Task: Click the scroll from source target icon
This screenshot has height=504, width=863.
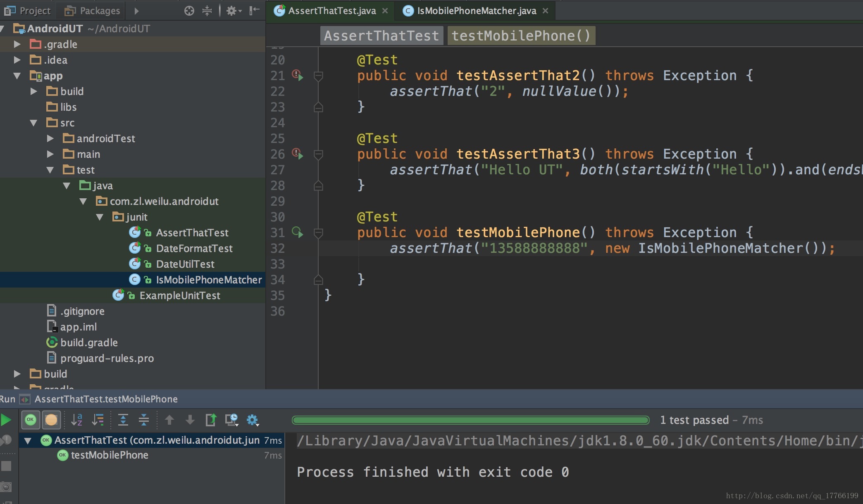Action: (x=189, y=11)
